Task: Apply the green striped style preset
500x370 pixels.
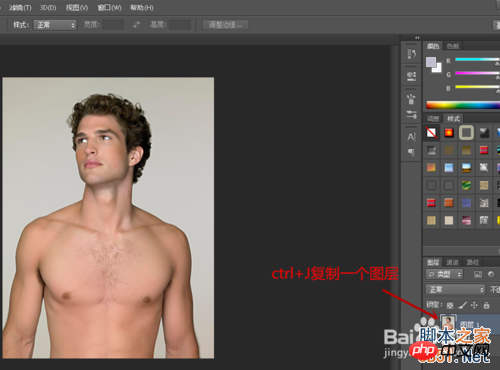Action: 466,185
